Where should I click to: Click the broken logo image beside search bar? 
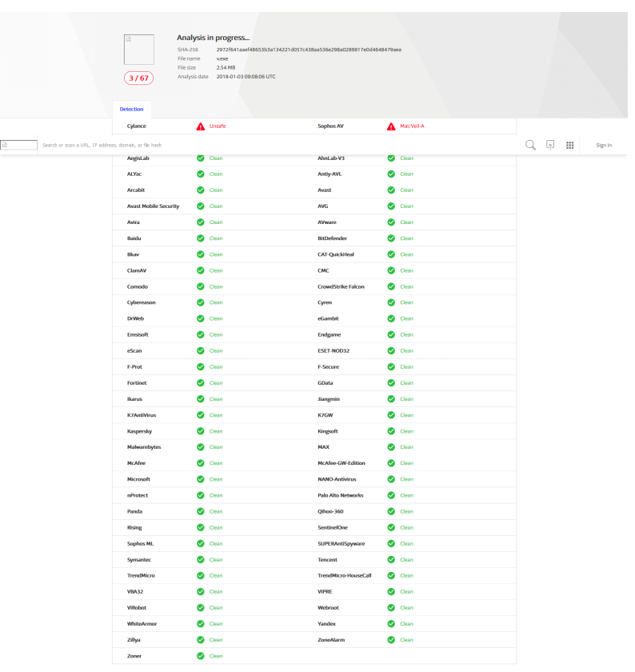(19, 146)
